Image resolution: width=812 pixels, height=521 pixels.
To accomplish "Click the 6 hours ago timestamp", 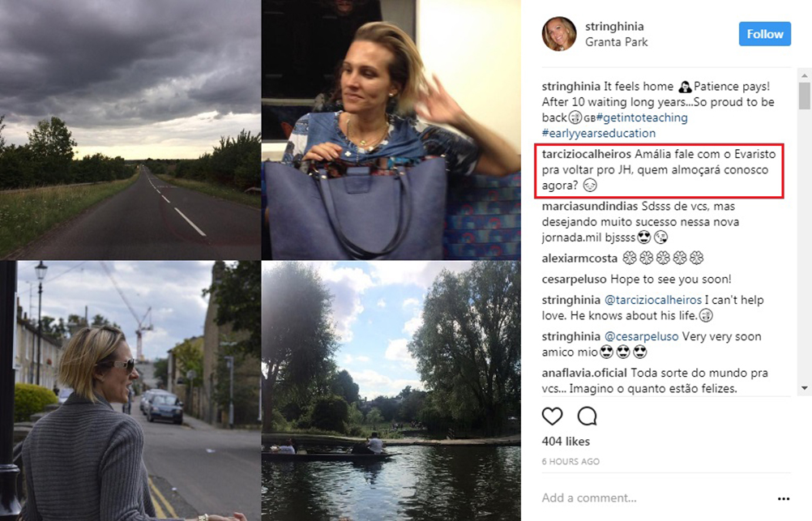I will [571, 461].
